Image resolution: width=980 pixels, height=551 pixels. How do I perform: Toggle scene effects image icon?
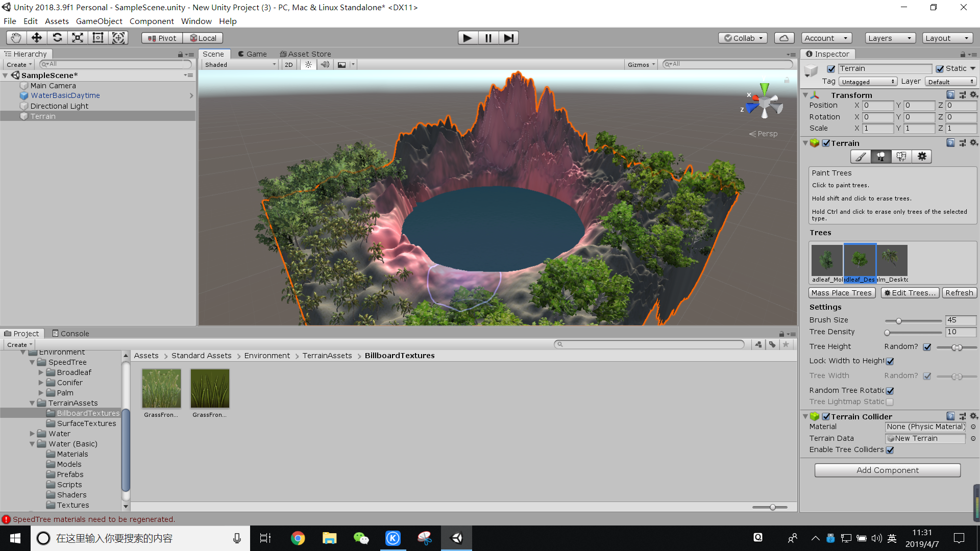coord(342,65)
